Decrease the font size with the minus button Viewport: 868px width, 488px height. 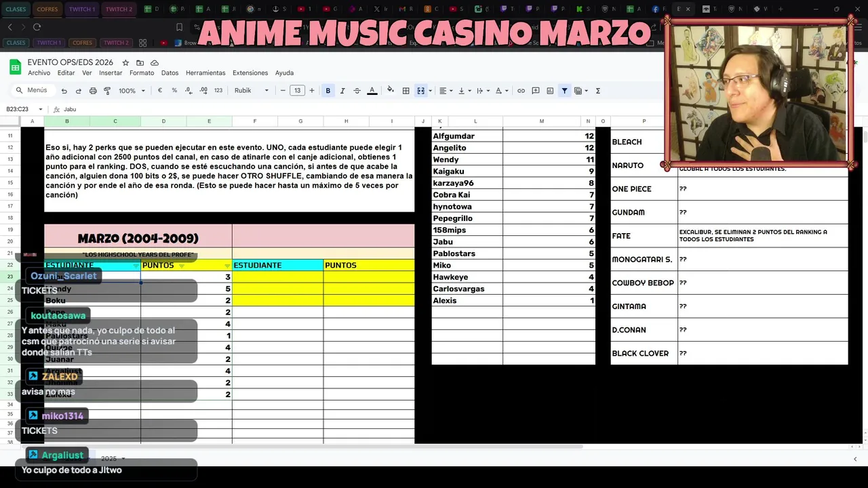tap(283, 91)
